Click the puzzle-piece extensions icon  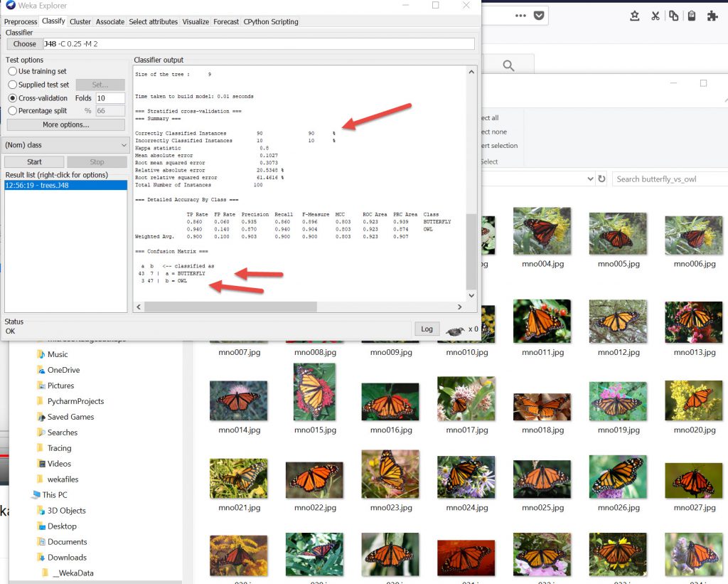pos(712,16)
